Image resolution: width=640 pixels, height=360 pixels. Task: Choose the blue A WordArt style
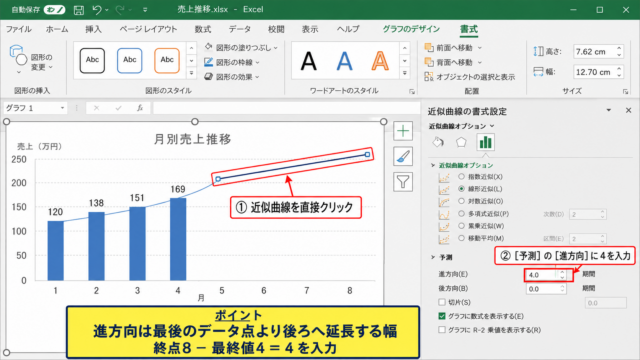[344, 61]
